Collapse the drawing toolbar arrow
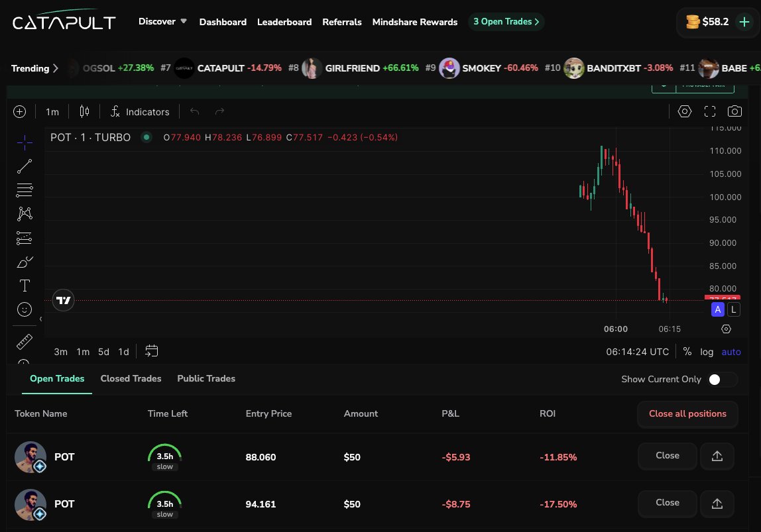 point(41,319)
